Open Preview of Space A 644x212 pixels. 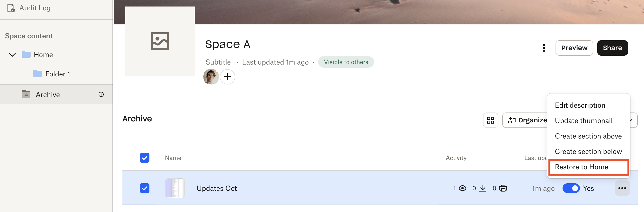tap(574, 48)
